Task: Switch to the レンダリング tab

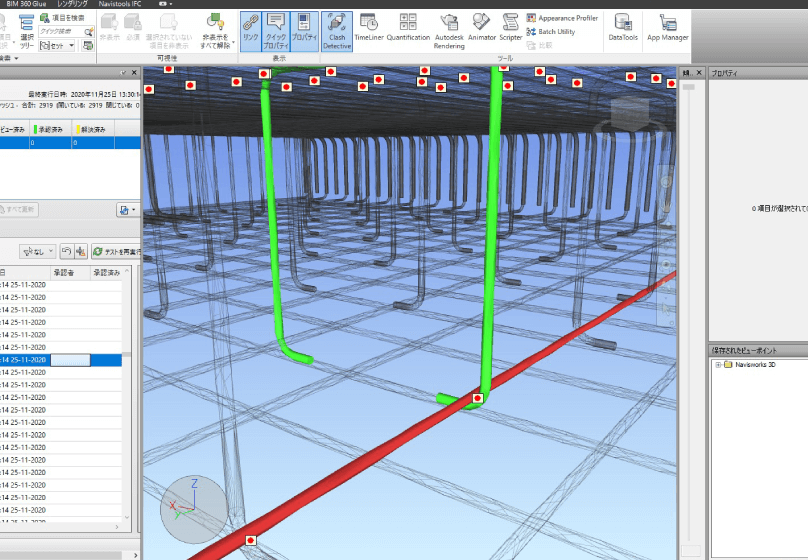Action: tap(73, 4)
